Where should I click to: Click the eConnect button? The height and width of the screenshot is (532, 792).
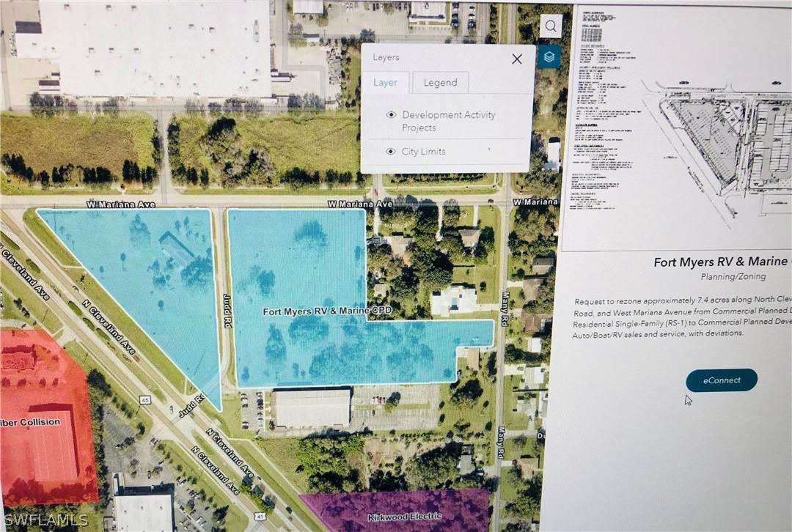[x=721, y=380]
